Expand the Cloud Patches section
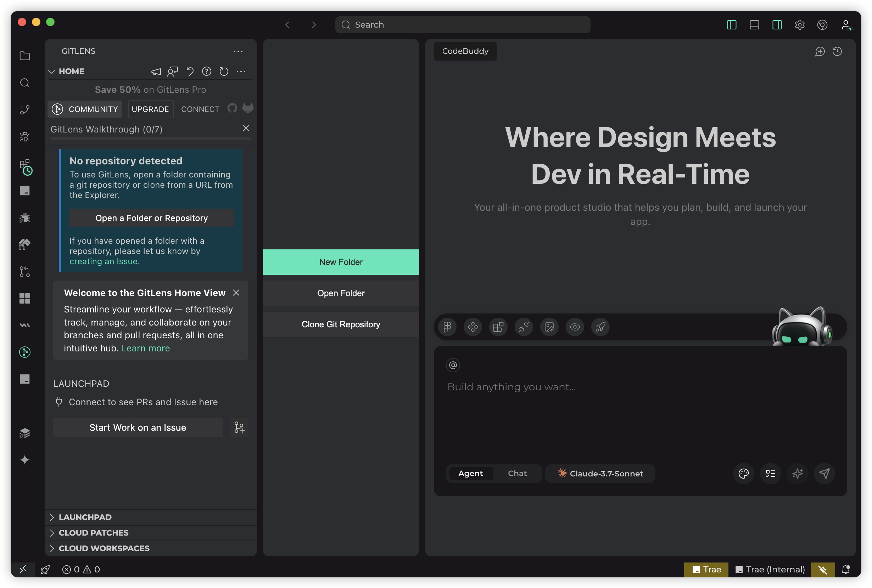This screenshot has width=872, height=588. tap(94, 532)
